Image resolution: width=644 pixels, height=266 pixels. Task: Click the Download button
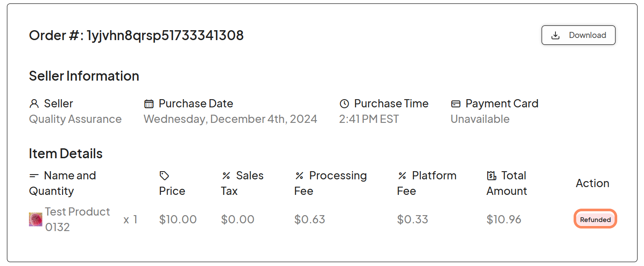[578, 35]
